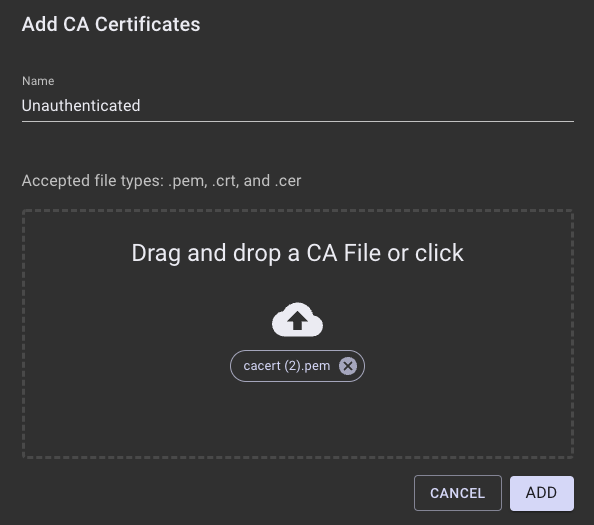Click the Add CA Certificates dialog title
This screenshot has height=525, width=594.
coord(111,24)
